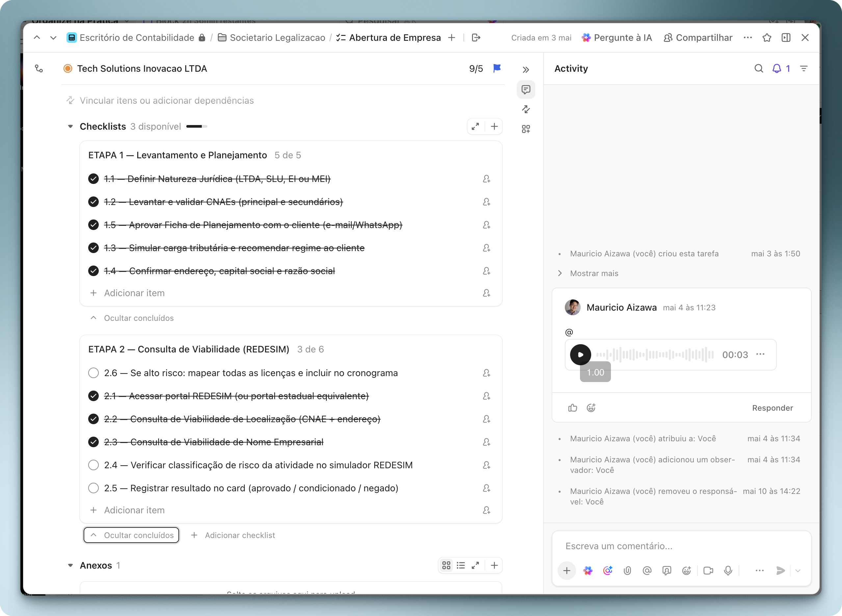Toggle the sidebar layout icon in header
This screenshot has height=616, width=842.
coord(786,38)
